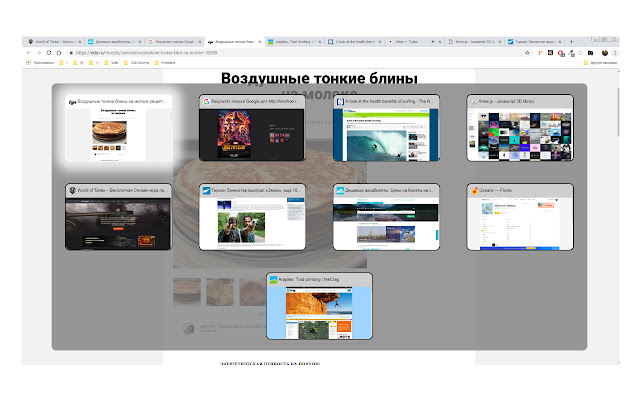Open the browser home page icon
640x400 pixels.
click(59, 53)
